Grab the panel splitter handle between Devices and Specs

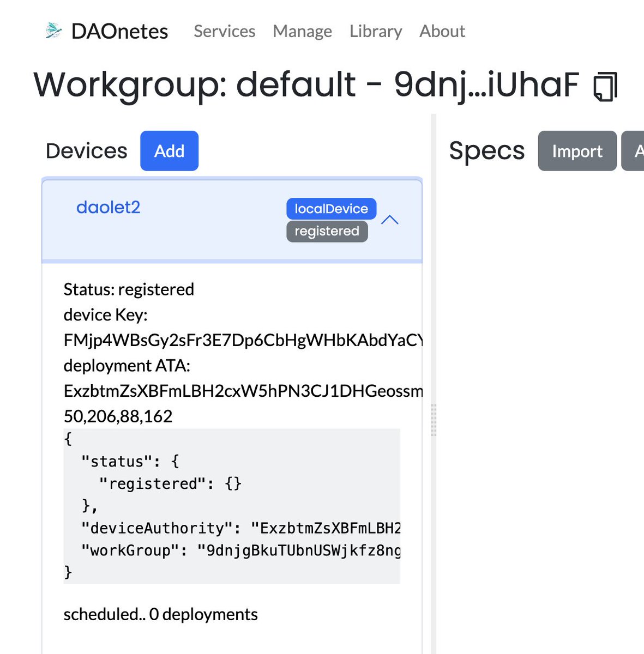[x=434, y=420]
